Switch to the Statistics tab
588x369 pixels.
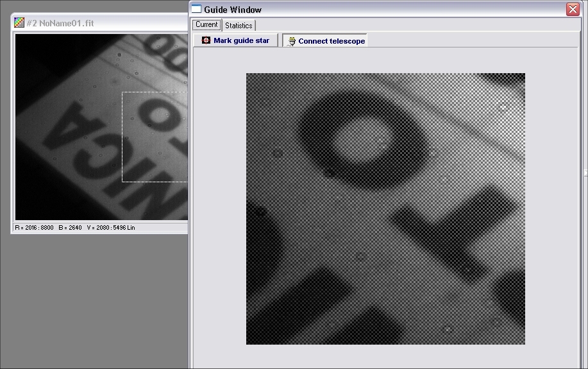click(239, 26)
